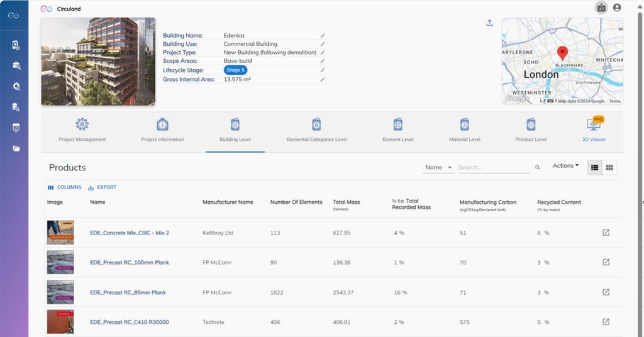
Task: Click the Circuland logo in sidebar
Action: pyautogui.click(x=13, y=16)
